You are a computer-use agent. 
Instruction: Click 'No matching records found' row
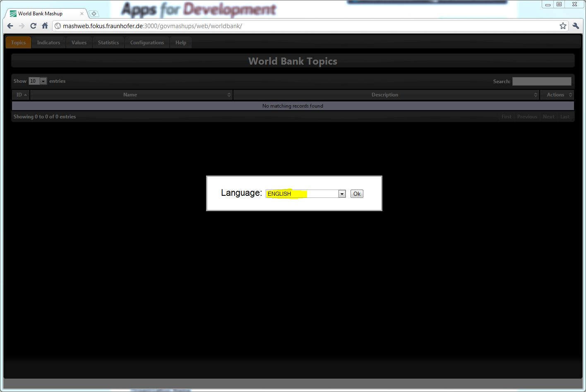point(293,106)
